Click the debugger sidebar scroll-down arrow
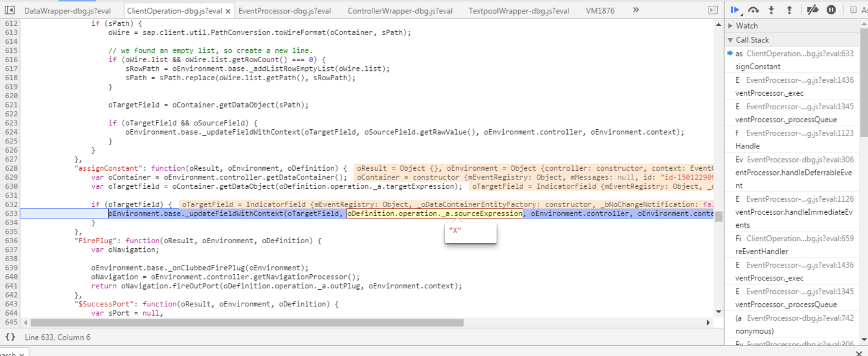 (864, 340)
